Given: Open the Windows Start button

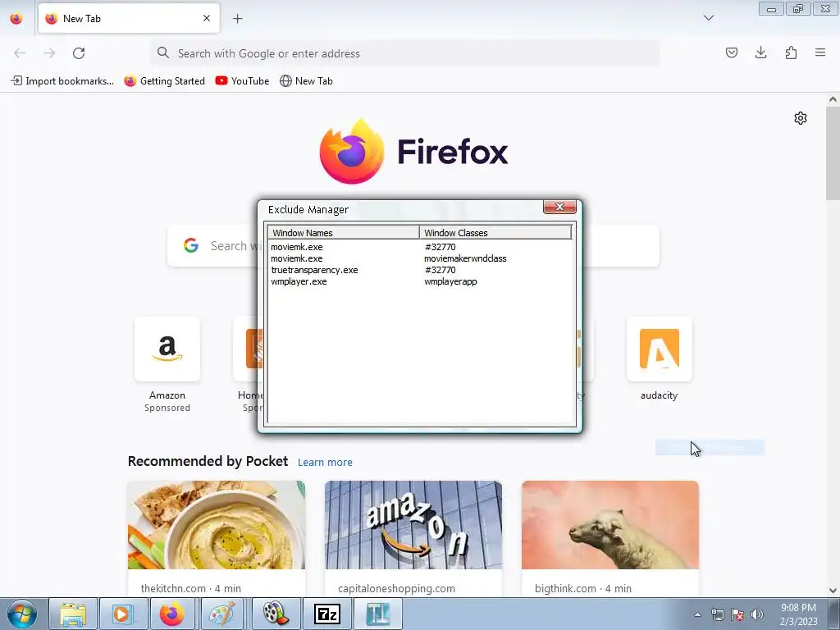Looking at the screenshot, I should 22,614.
